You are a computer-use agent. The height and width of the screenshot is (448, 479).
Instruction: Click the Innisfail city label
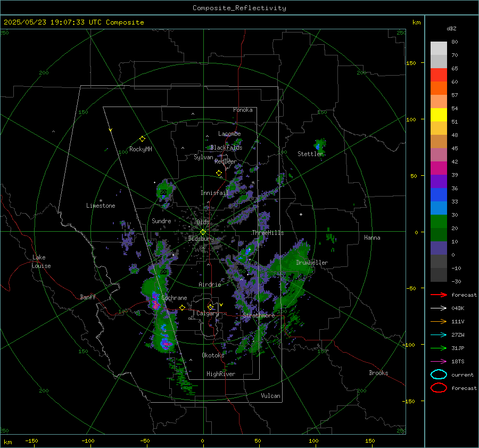pos(214,193)
